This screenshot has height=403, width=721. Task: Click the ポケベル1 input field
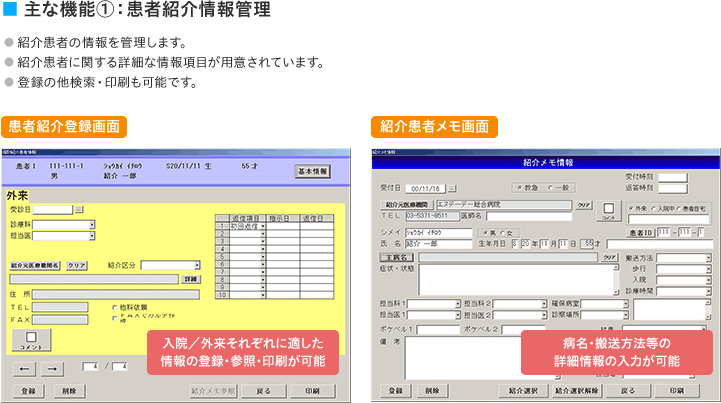point(438,330)
